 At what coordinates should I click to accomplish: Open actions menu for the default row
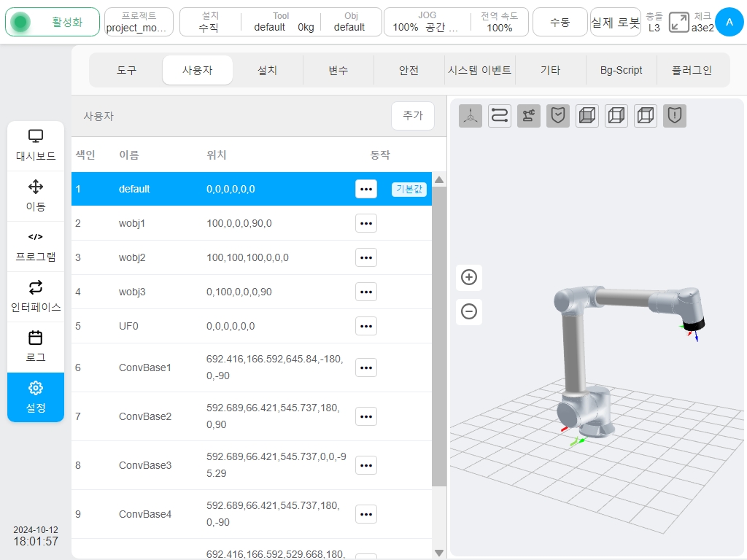coord(366,189)
